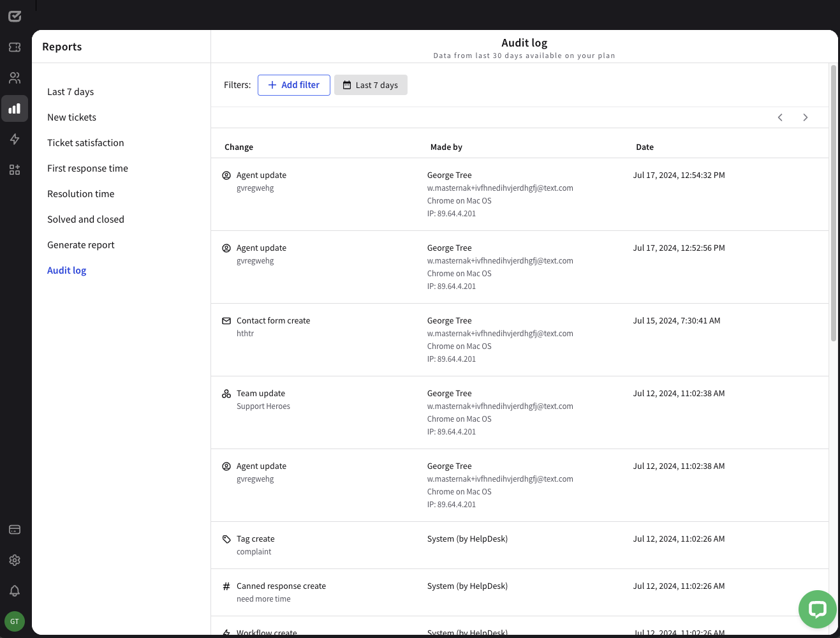
Task: Select the Agents icon in the sidebar
Action: 15,77
